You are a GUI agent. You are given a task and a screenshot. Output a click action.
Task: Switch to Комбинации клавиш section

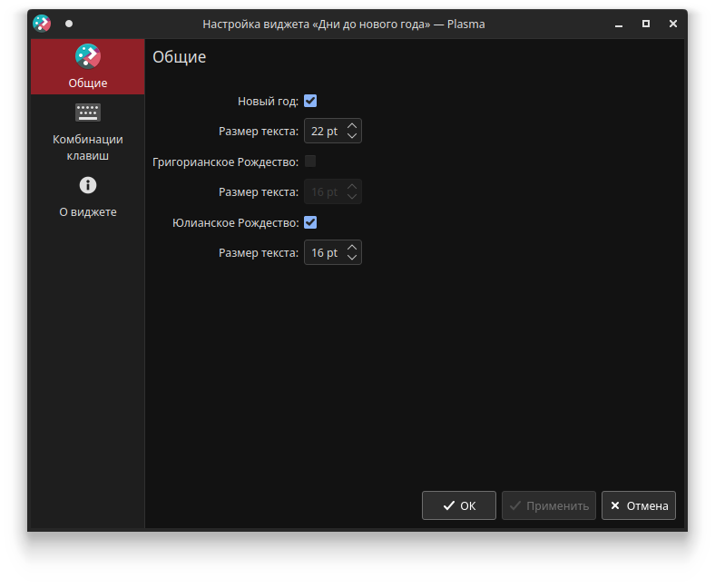click(87, 132)
